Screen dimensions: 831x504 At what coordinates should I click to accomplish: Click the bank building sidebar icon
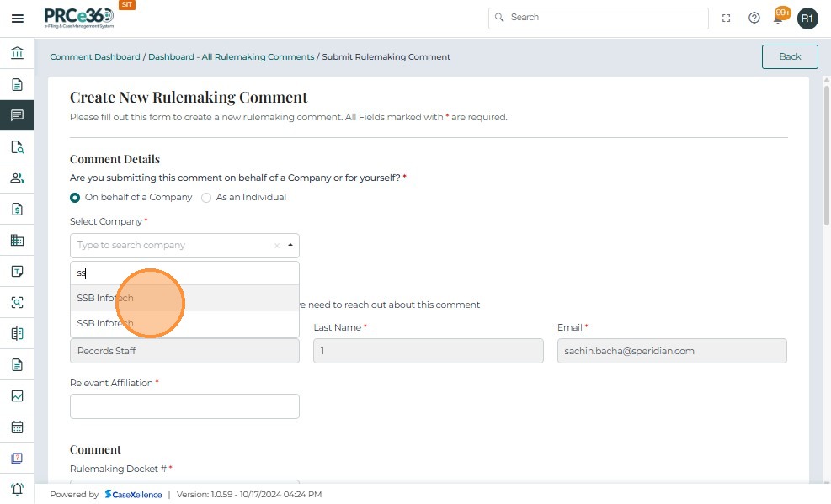(x=17, y=54)
